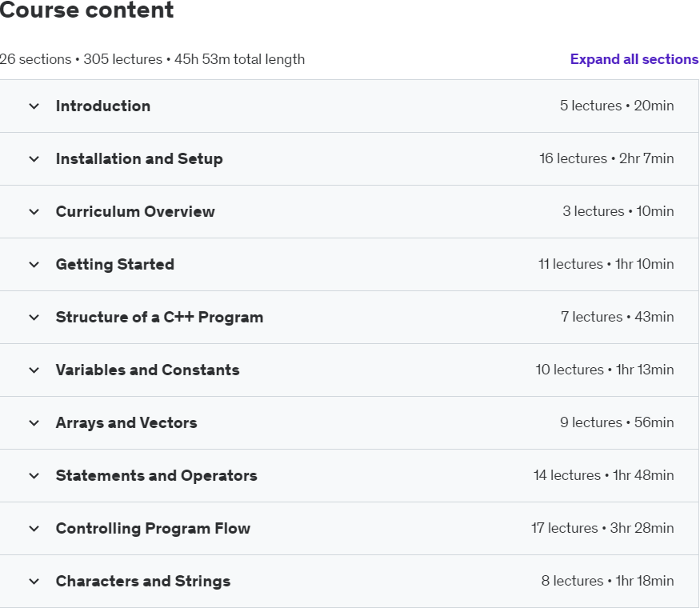Open the Installation and Setup section title

tap(139, 159)
